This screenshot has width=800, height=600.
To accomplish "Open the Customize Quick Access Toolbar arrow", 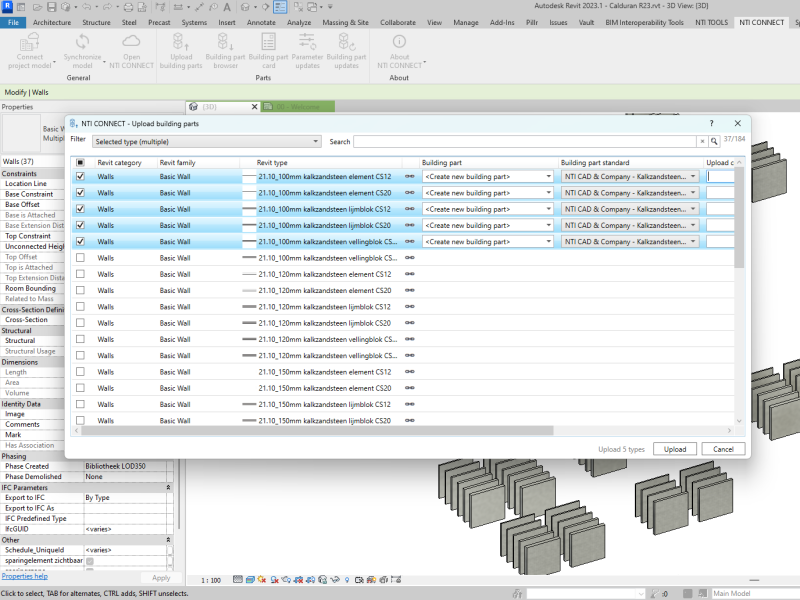I will pyautogui.click(x=330, y=7).
